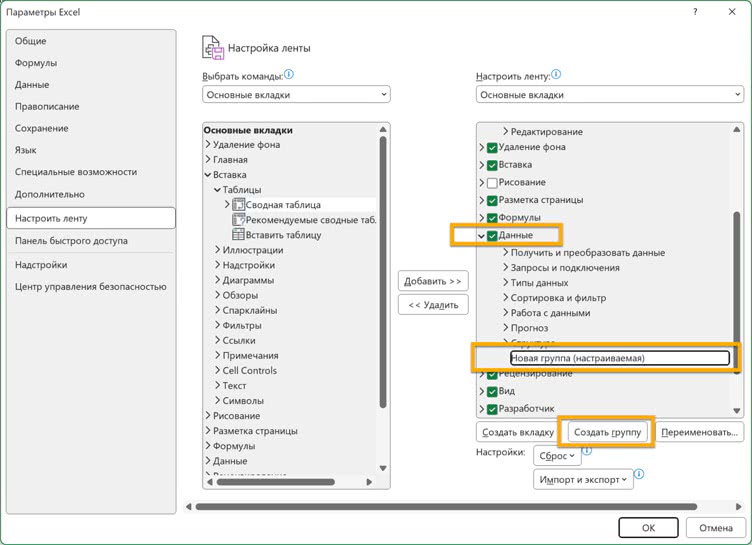Image resolution: width=752 pixels, height=545 pixels.
Task: Click info icon next to Настроить ленту
Action: (556, 74)
